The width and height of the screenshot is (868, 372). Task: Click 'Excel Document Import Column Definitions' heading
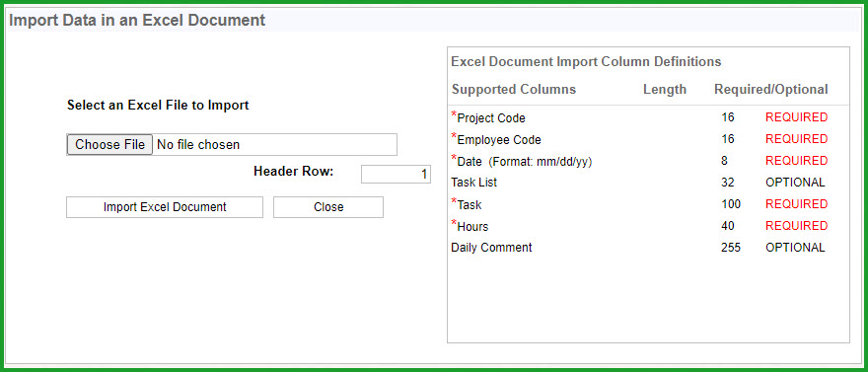pos(586,61)
